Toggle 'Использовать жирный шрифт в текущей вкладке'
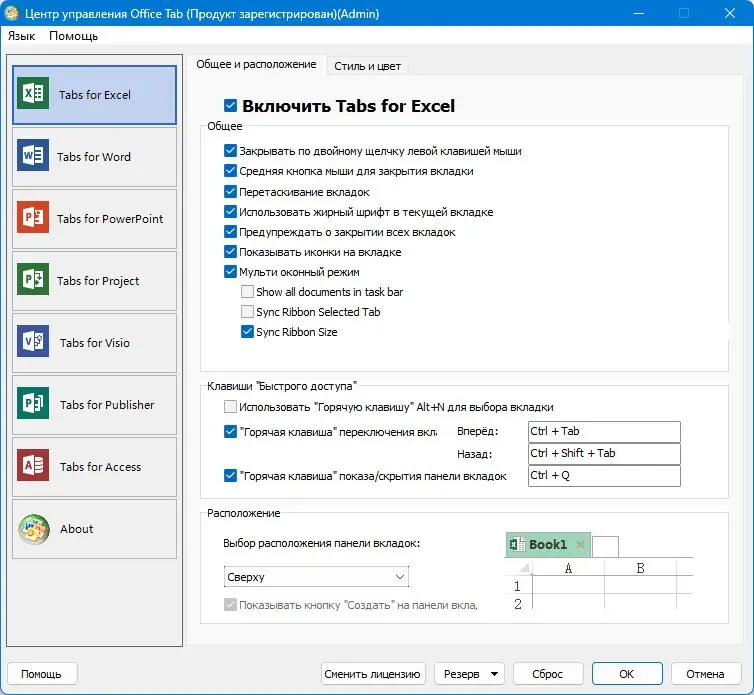This screenshot has height=695, width=754. [230, 212]
